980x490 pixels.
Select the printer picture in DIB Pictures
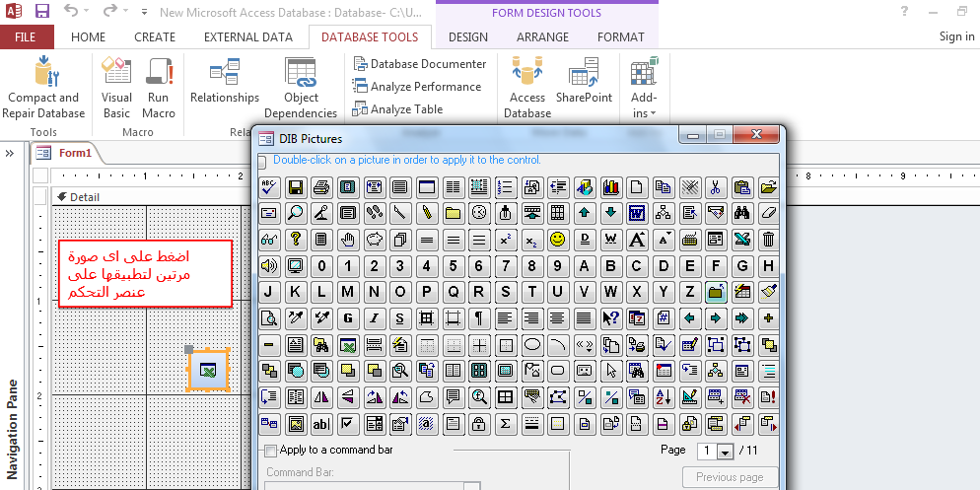tap(321, 187)
